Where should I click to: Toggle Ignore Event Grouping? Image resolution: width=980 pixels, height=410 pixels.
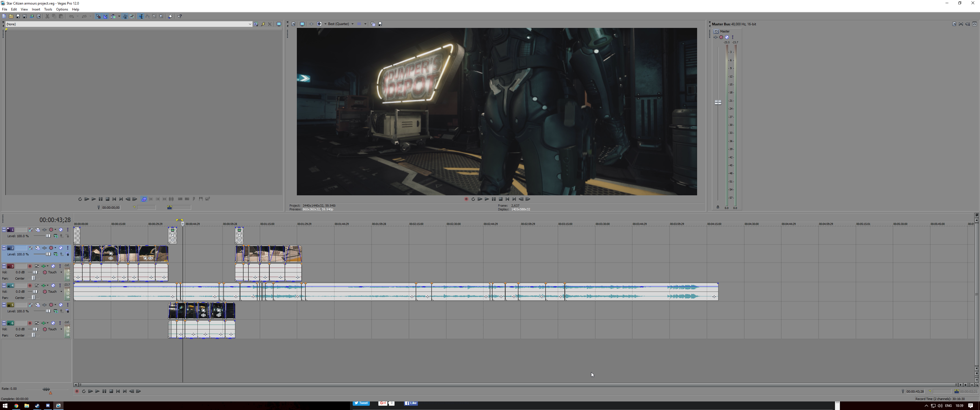(132, 16)
